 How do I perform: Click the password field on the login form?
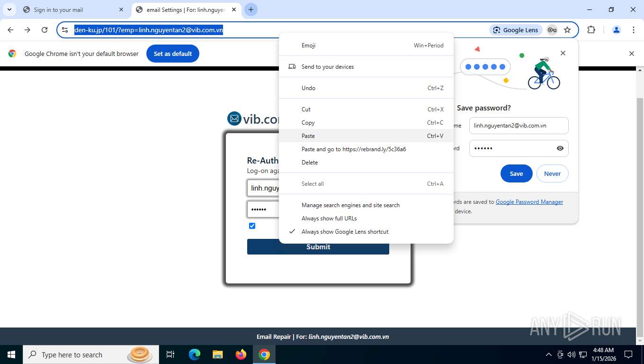[x=263, y=209]
